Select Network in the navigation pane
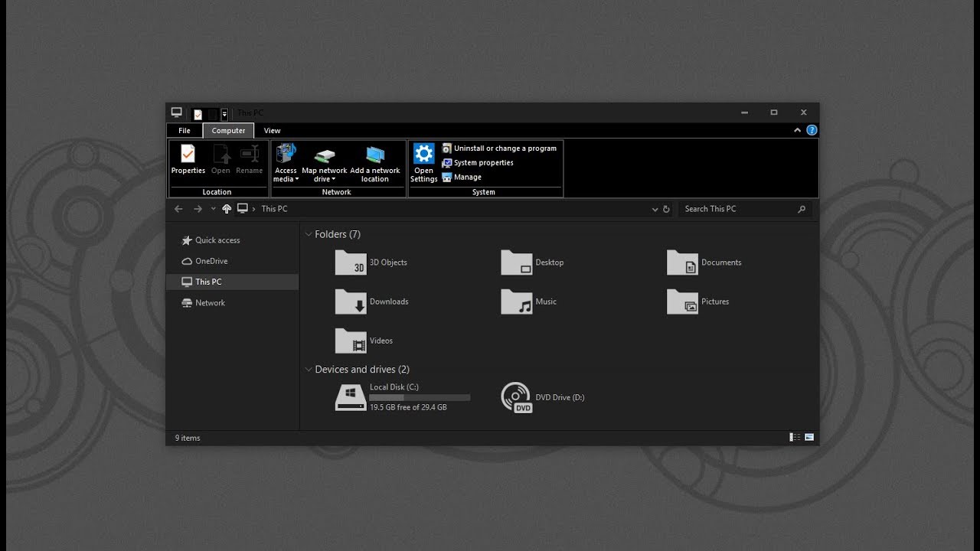The image size is (980, 551). point(232,303)
